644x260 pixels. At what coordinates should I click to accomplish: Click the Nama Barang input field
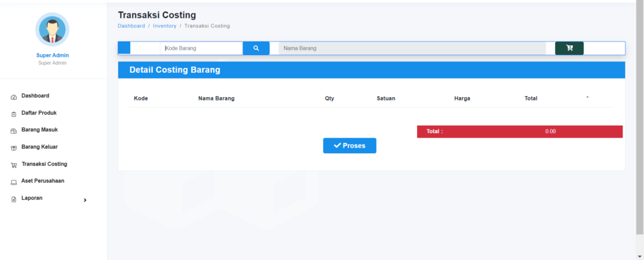tap(413, 48)
